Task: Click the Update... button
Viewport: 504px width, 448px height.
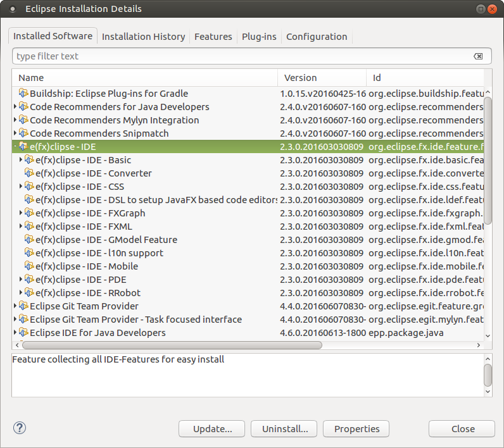Action: click(x=212, y=429)
